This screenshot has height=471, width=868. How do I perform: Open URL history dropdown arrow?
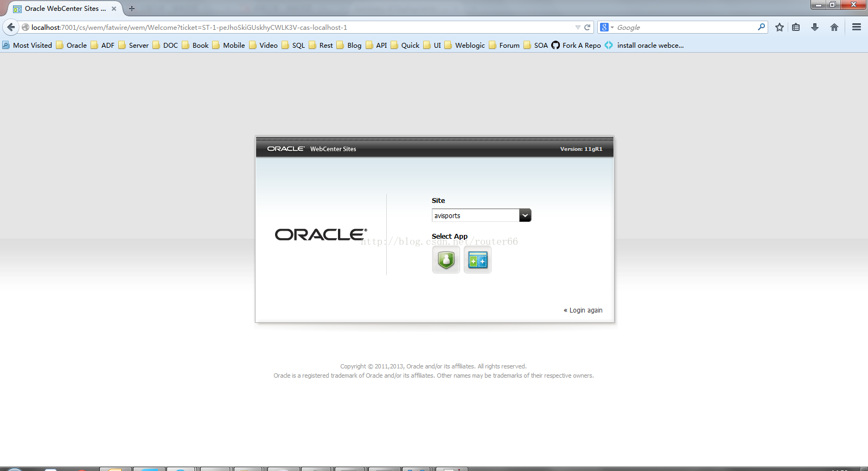[x=578, y=27]
